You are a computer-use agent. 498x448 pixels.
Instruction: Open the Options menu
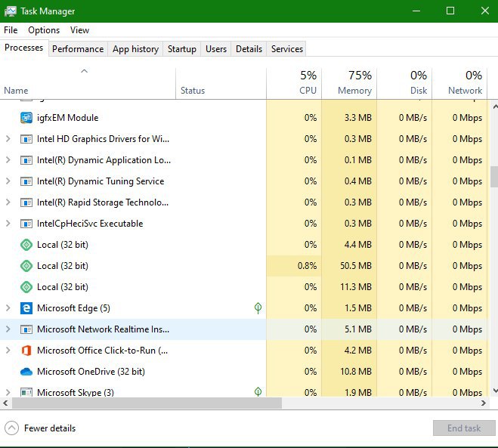point(44,30)
